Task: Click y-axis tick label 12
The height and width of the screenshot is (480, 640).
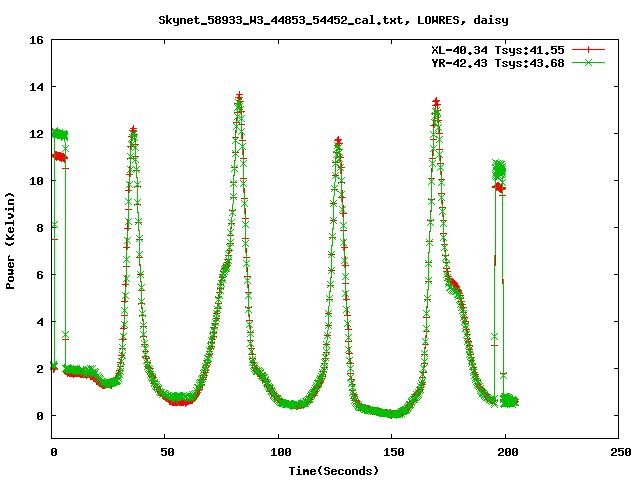Action: (x=36, y=134)
